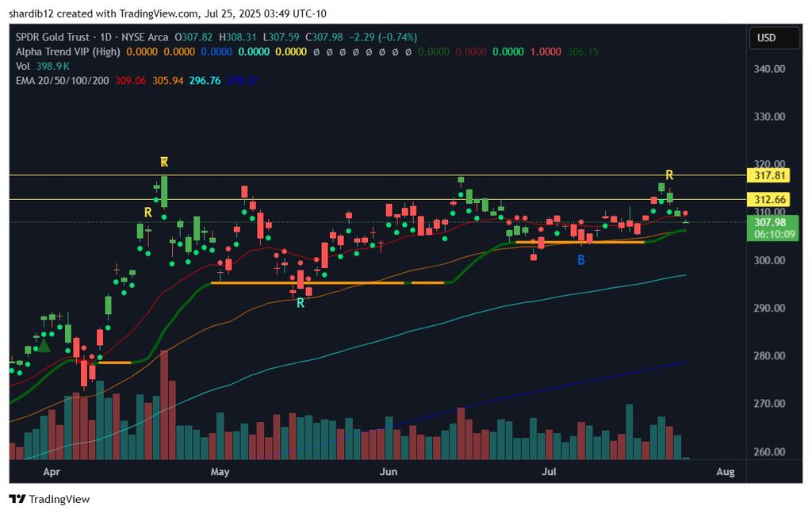Click the change value −2.29 (−0.74%)
812x514 pixels.
[383, 37]
